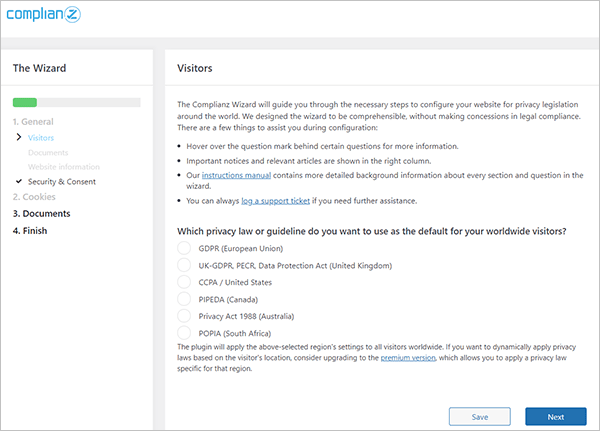The width and height of the screenshot is (600, 431).
Task: Choose the CCPA / United States option
Action: (184, 282)
